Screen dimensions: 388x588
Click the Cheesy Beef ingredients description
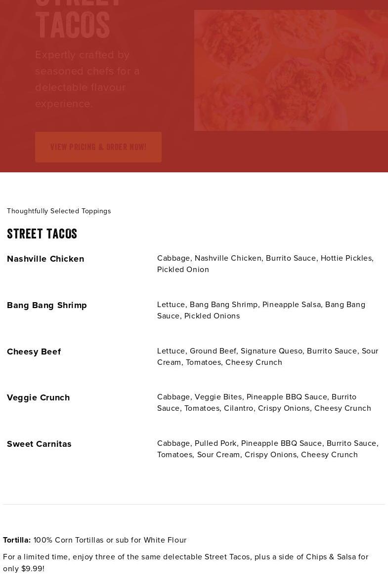pos(267,356)
